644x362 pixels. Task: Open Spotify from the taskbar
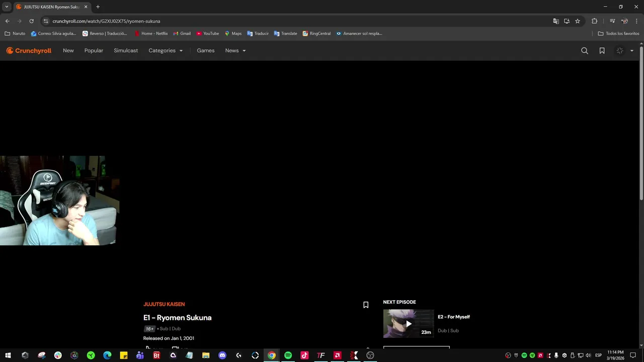(x=288, y=355)
